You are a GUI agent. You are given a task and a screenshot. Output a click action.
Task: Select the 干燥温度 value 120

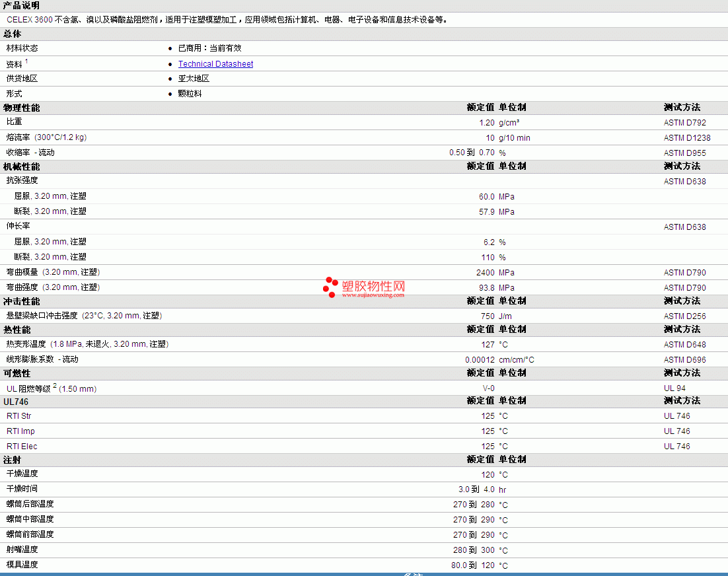click(x=488, y=476)
